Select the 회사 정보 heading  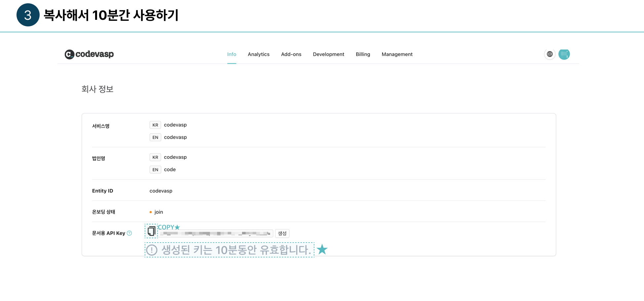(97, 89)
